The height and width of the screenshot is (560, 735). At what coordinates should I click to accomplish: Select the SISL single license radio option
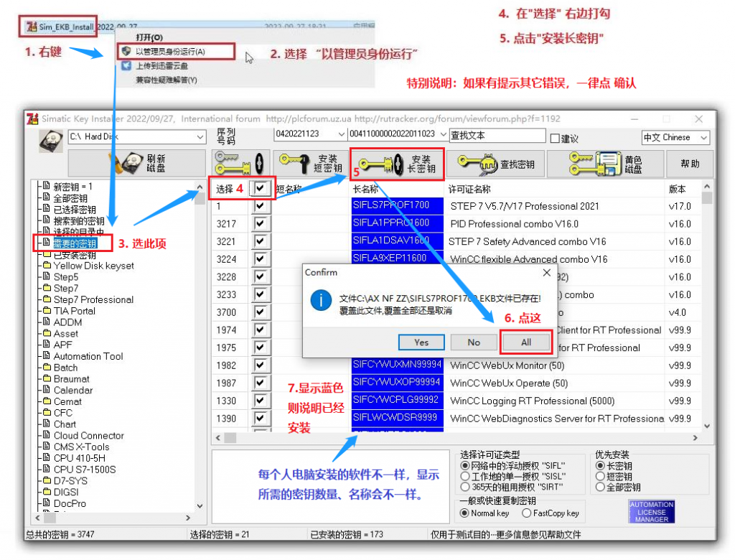pos(464,476)
